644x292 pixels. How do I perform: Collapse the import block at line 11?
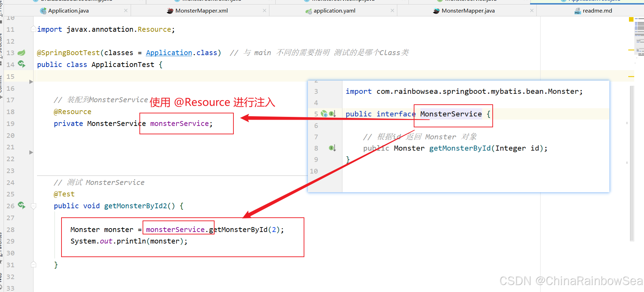pyautogui.click(x=33, y=29)
